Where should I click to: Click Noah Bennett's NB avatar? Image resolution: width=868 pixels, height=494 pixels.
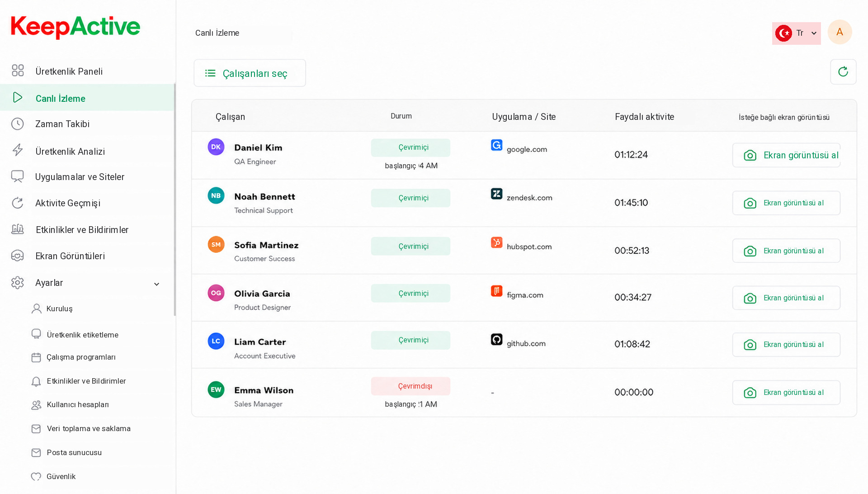tap(216, 195)
